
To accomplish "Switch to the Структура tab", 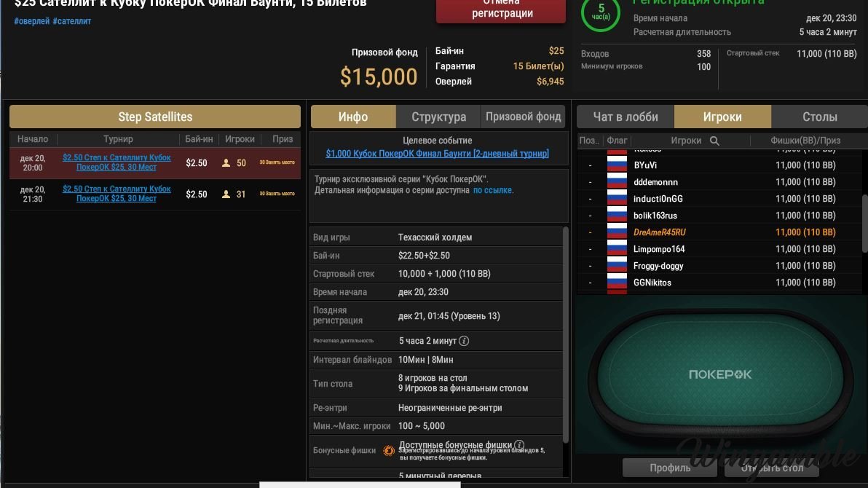I will coord(438,117).
